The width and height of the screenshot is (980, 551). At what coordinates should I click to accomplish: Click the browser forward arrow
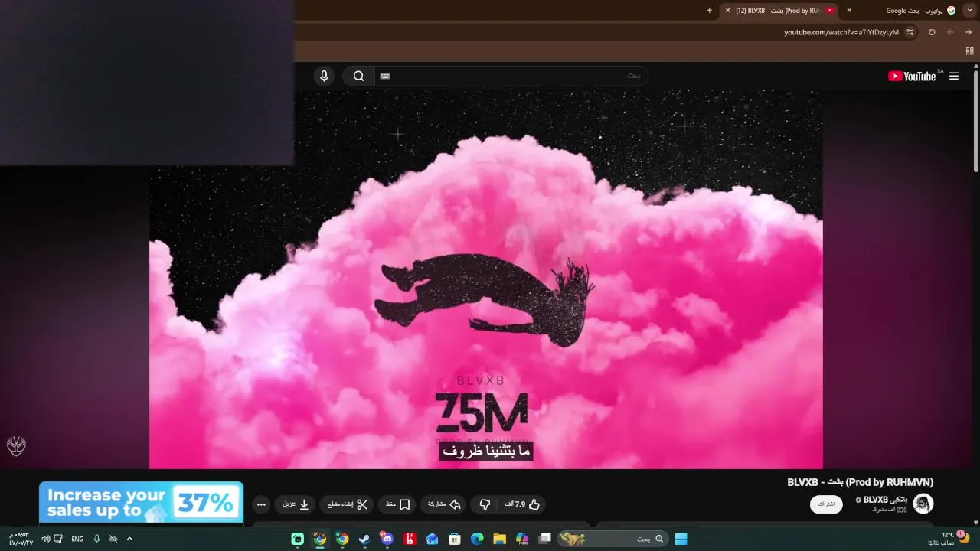[950, 32]
